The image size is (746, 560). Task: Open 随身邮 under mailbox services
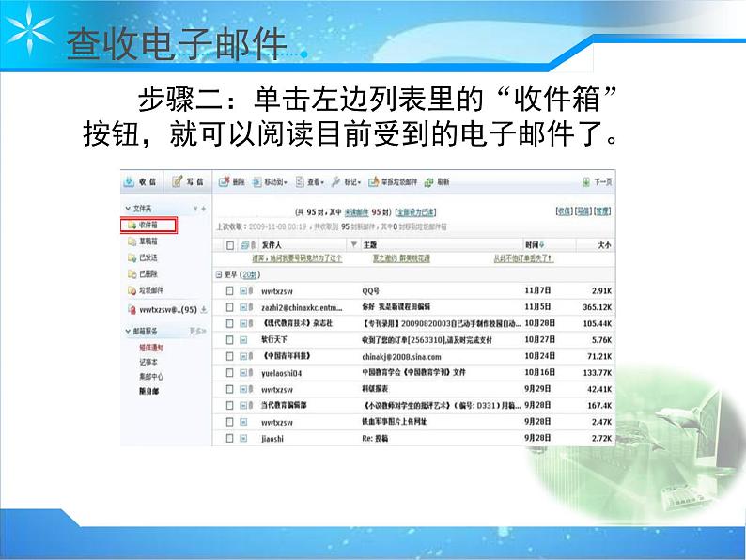pyautogui.click(x=148, y=391)
